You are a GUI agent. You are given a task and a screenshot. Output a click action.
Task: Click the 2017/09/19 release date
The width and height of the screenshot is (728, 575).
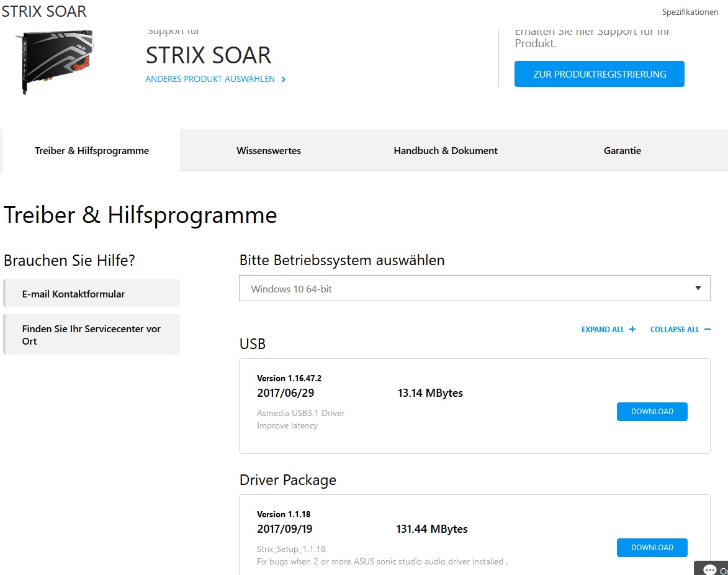click(x=285, y=529)
